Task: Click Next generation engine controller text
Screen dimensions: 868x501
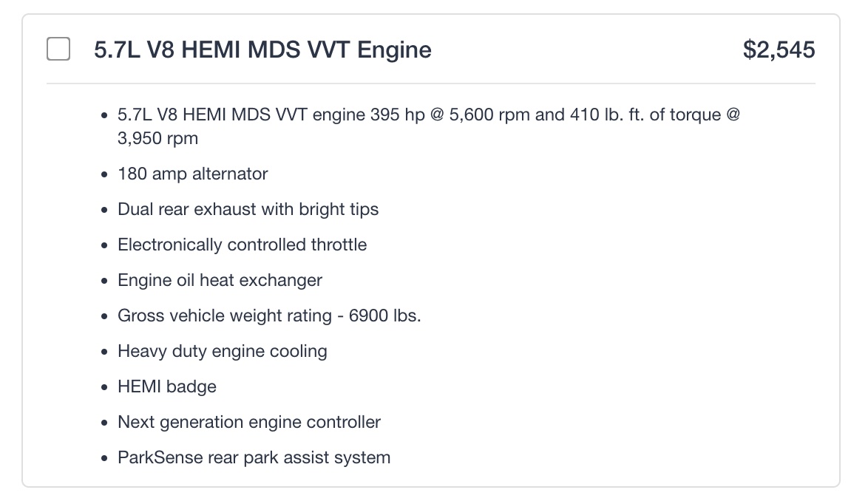Action: [249, 422]
